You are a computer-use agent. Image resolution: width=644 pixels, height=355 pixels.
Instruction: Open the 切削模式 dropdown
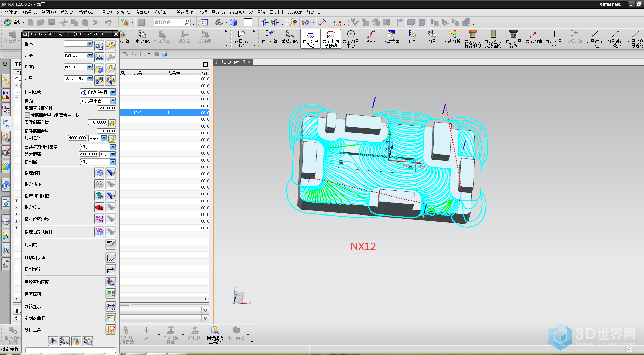click(x=113, y=92)
